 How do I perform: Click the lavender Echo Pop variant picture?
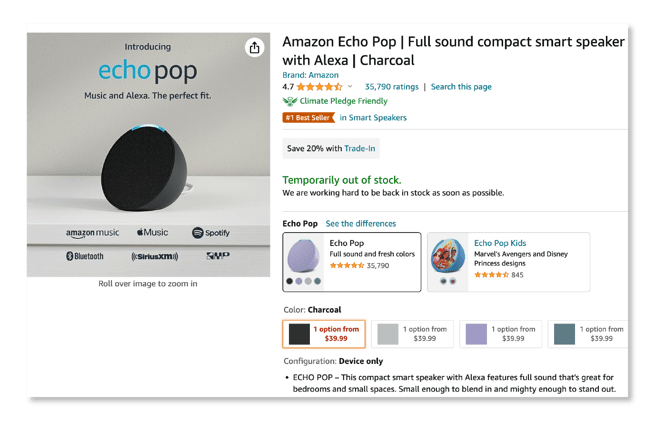[305, 258]
